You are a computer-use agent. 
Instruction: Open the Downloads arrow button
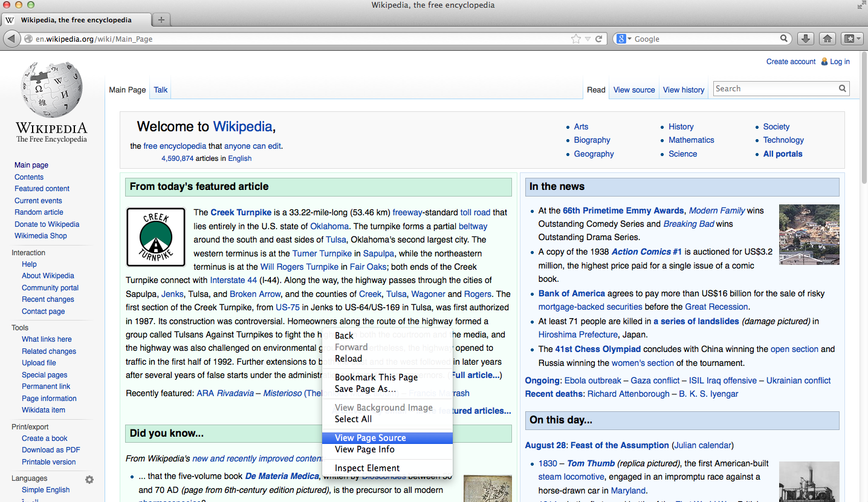click(x=805, y=39)
